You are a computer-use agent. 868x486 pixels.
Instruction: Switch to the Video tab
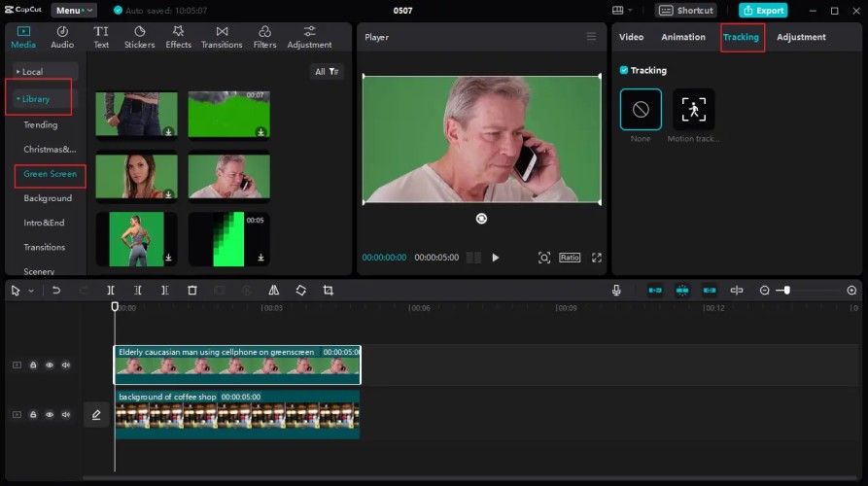click(x=631, y=37)
